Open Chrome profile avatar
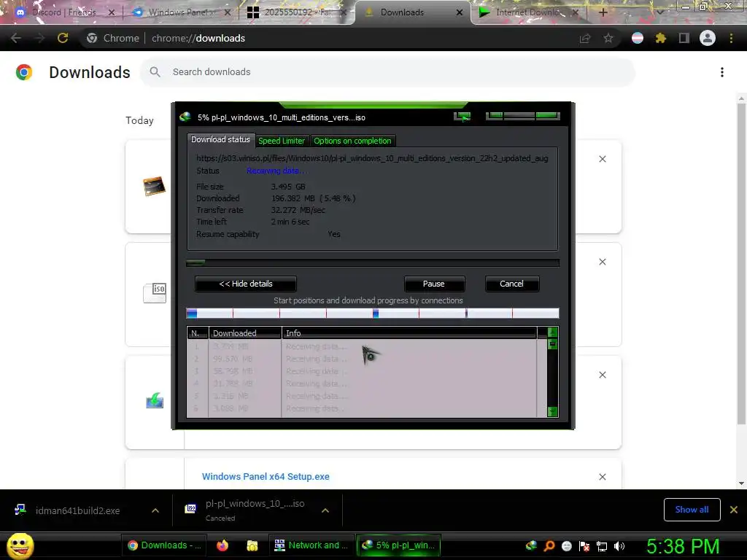Screen dimensions: 747x560 tap(708, 38)
